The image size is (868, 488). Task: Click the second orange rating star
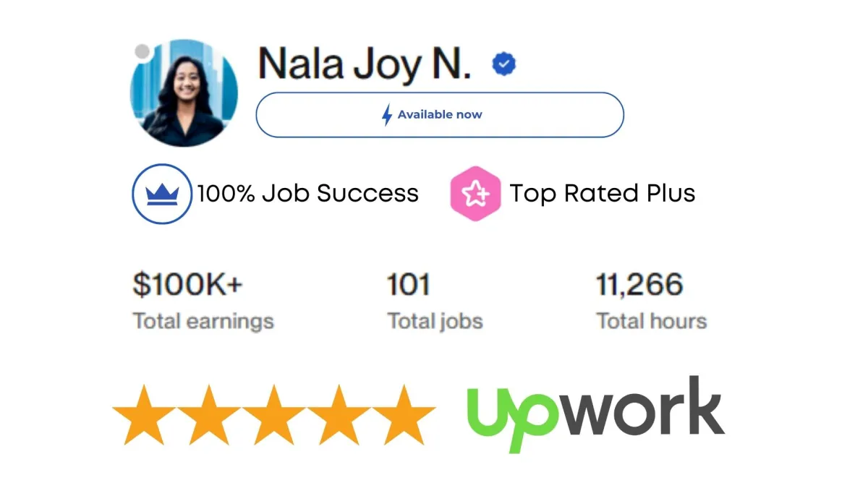point(209,414)
